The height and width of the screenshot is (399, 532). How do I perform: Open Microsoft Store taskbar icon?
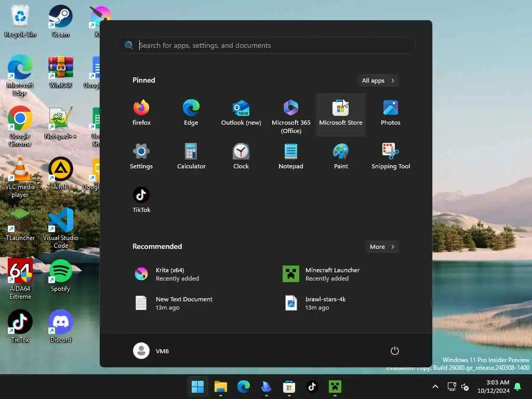(289, 387)
